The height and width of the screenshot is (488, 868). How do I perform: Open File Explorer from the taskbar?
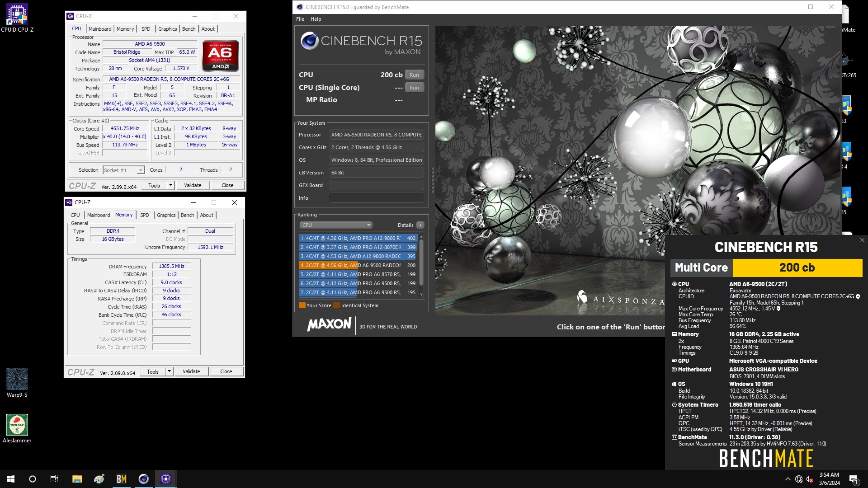77,479
